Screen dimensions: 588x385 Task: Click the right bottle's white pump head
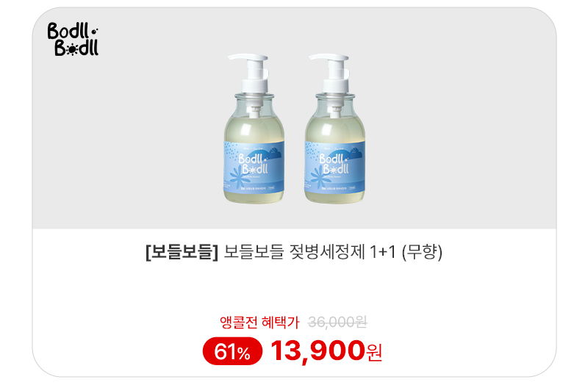point(331,73)
